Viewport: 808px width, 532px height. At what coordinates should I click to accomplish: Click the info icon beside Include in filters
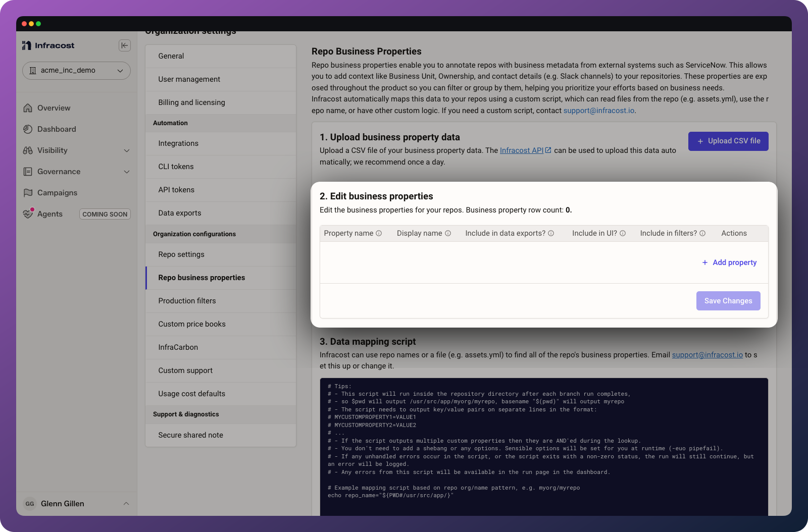pos(702,233)
